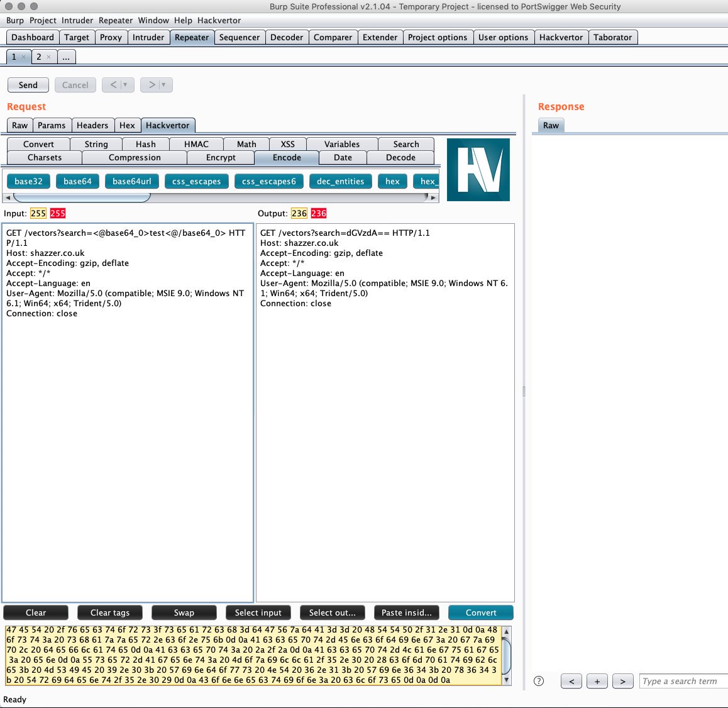Screen dimensions: 728x708
Task: Switch to the Proxy tab
Action: [111, 37]
